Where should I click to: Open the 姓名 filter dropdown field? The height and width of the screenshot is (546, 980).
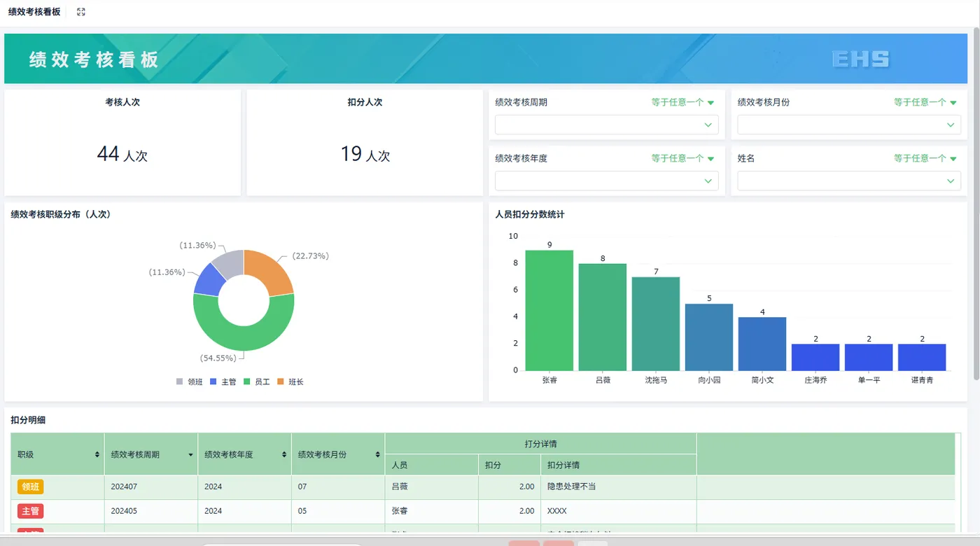point(849,181)
